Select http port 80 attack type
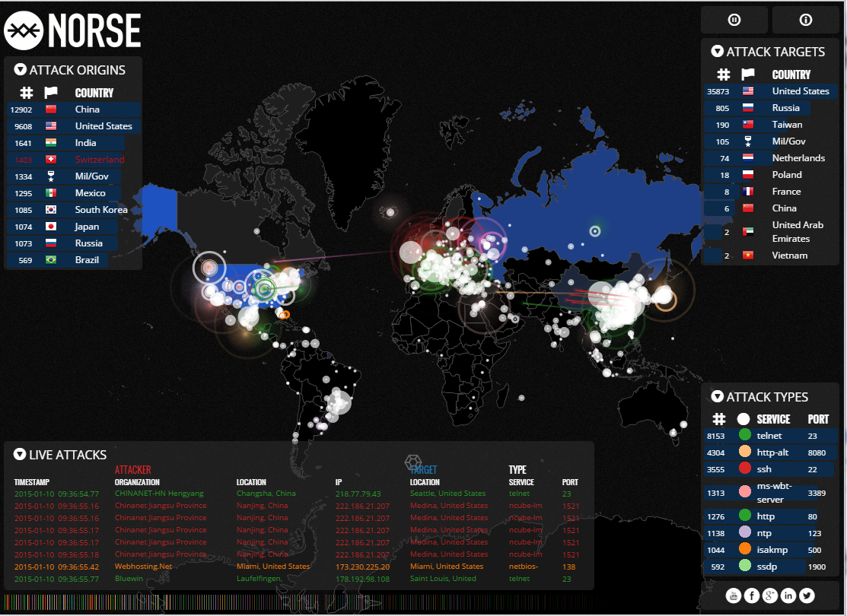 point(772,516)
